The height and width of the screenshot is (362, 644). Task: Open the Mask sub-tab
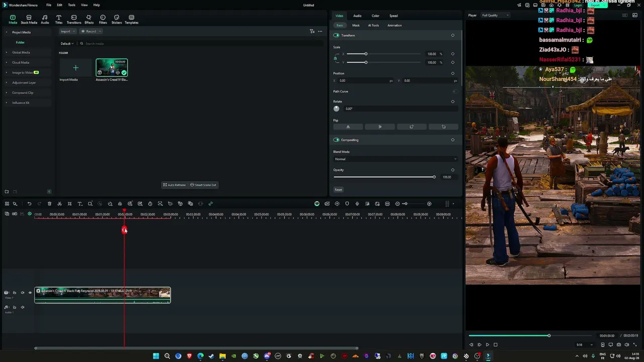(356, 25)
